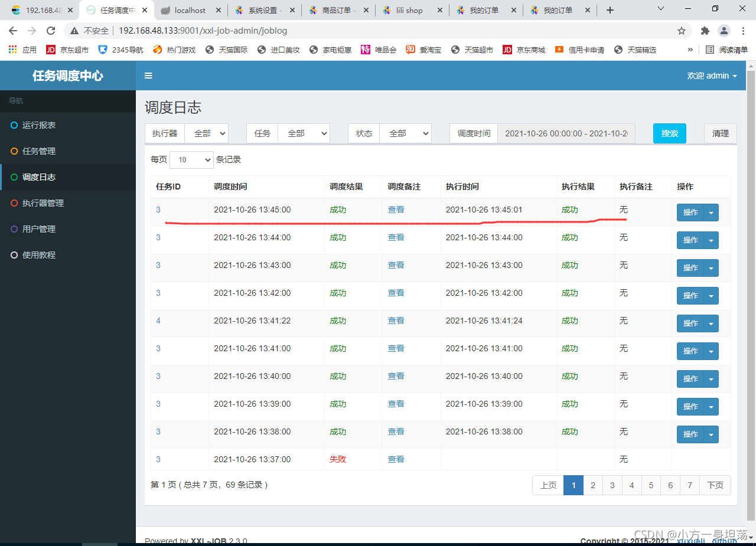756x546 pixels.
Task: Expand 操作 dropdown arrow for 13:45:00 row
Action: 711,212
